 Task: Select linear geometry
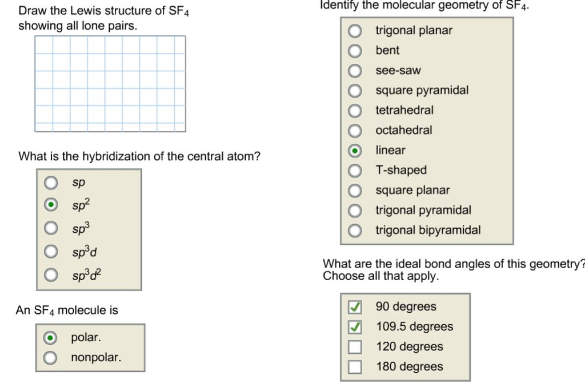[355, 151]
